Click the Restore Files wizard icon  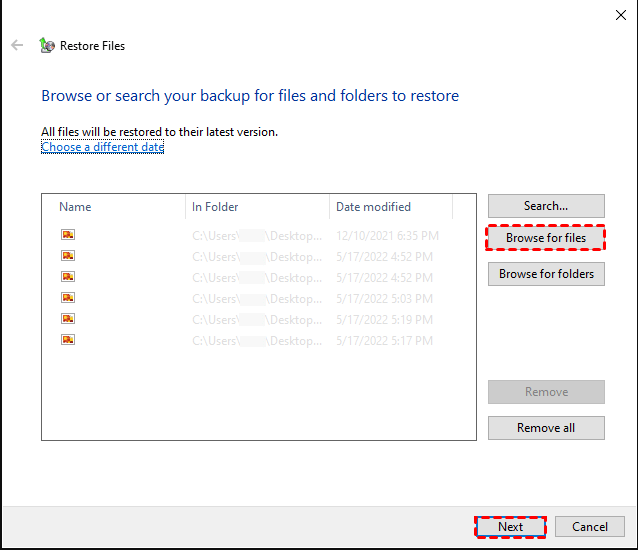(x=46, y=45)
